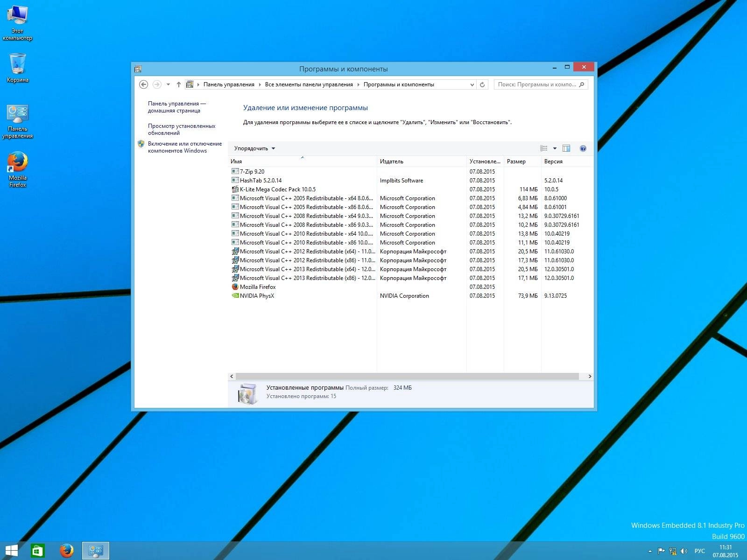Select Visual C++ 2008 Redistributable x86 row

(x=410, y=224)
